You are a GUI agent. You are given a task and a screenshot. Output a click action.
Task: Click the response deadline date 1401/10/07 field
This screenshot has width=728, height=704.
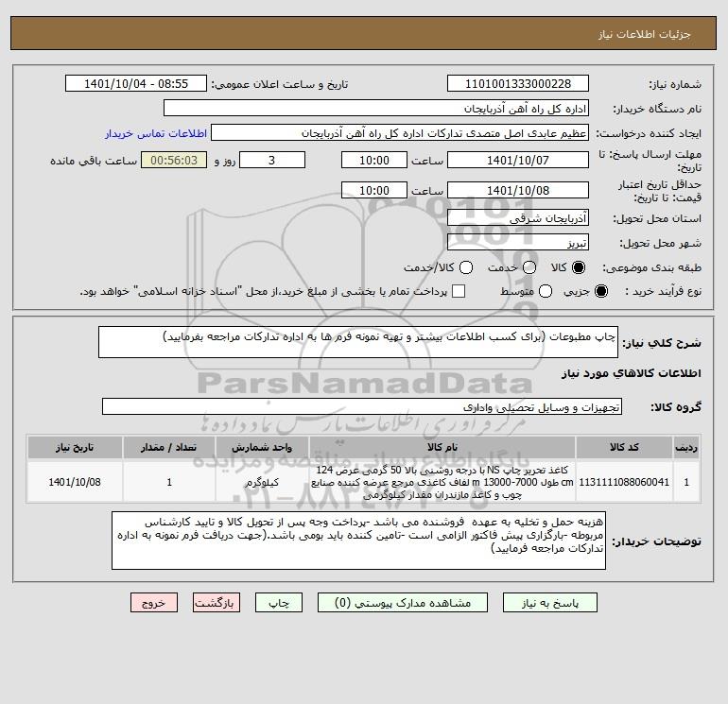pyautogui.click(x=518, y=160)
